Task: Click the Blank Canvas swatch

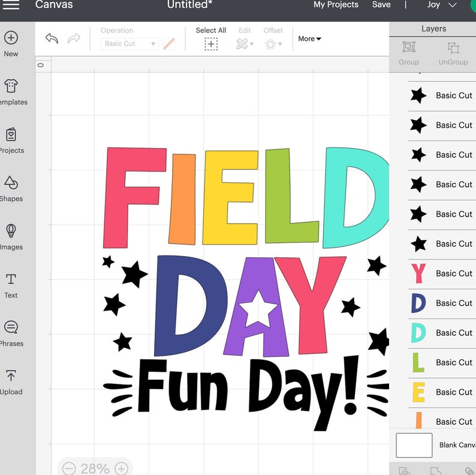Action: 414,445
